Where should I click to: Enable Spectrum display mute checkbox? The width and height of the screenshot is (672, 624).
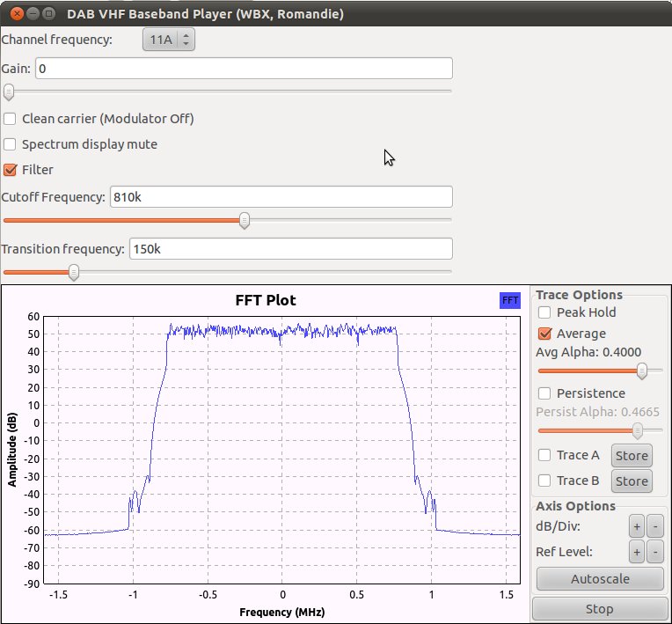10,144
